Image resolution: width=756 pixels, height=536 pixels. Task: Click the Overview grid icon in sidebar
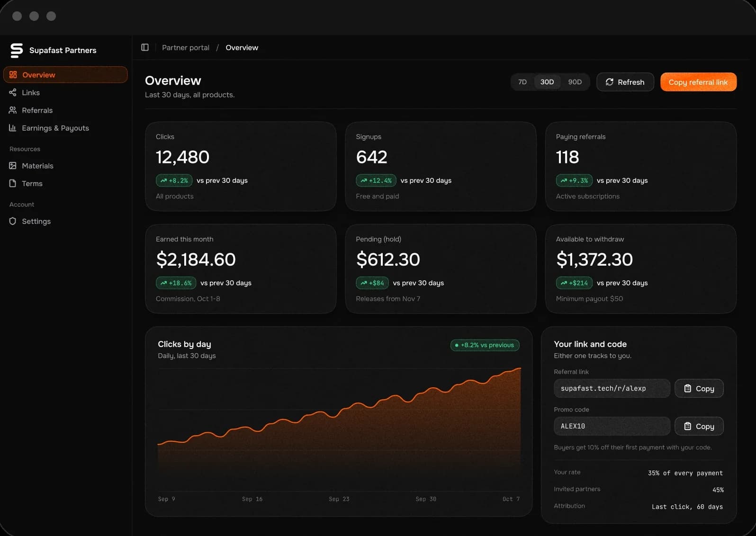click(x=13, y=75)
